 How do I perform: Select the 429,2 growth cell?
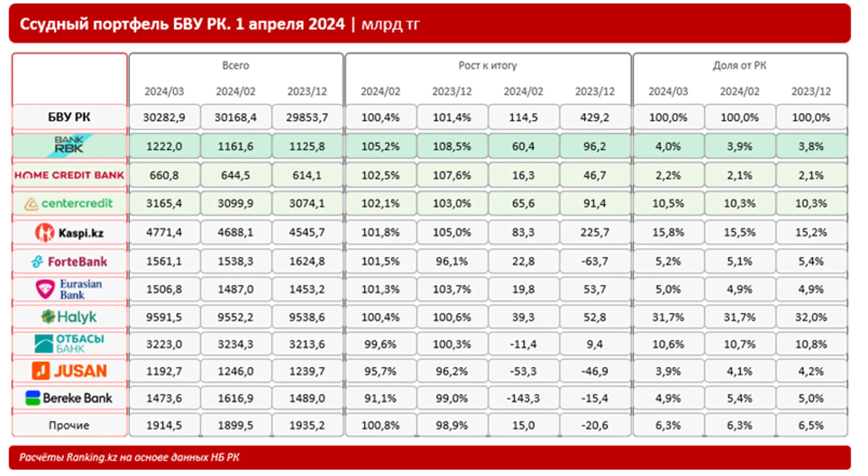click(x=595, y=117)
